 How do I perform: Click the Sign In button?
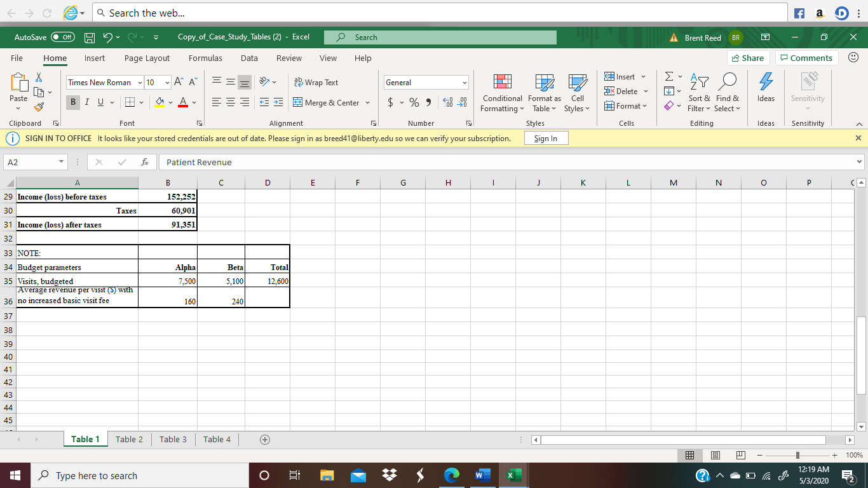point(546,139)
